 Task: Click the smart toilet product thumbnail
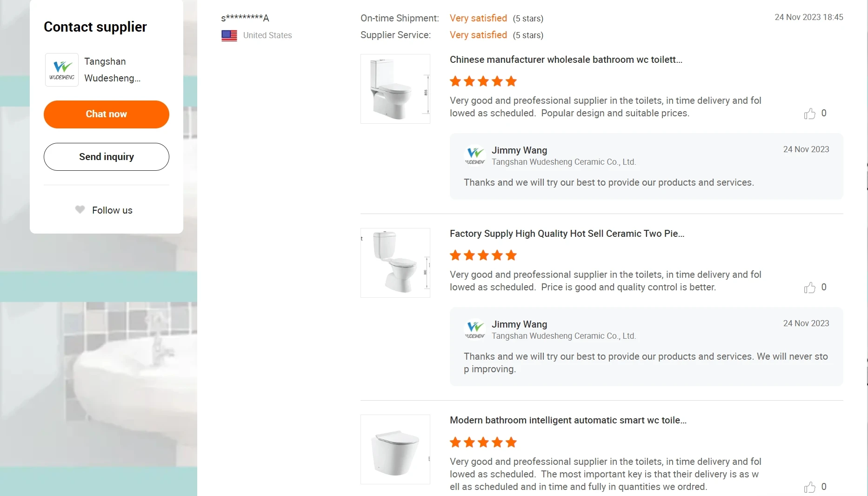click(x=395, y=449)
